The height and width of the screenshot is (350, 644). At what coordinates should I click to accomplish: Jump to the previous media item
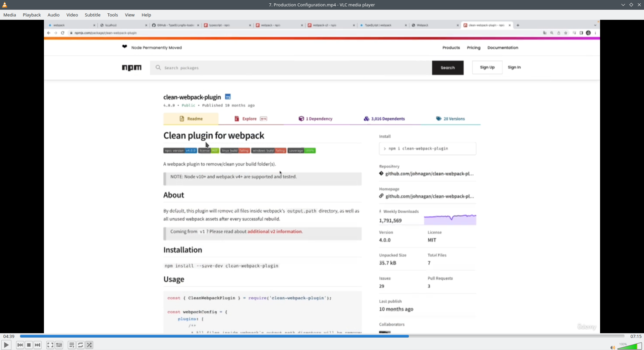[x=20, y=345]
